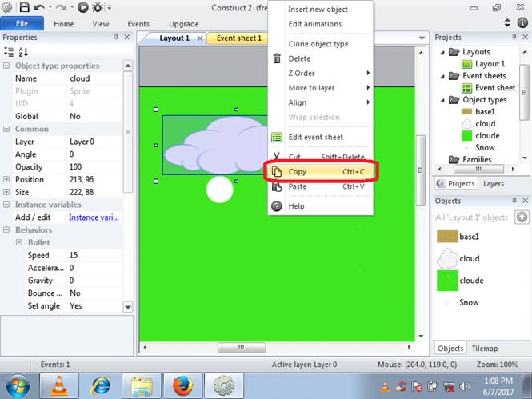Click the Name field showing cloud
The height and width of the screenshot is (399, 532).
pyautogui.click(x=95, y=78)
